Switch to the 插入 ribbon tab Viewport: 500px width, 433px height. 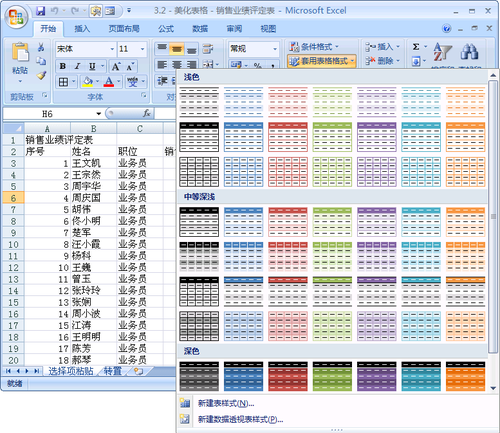coord(82,29)
